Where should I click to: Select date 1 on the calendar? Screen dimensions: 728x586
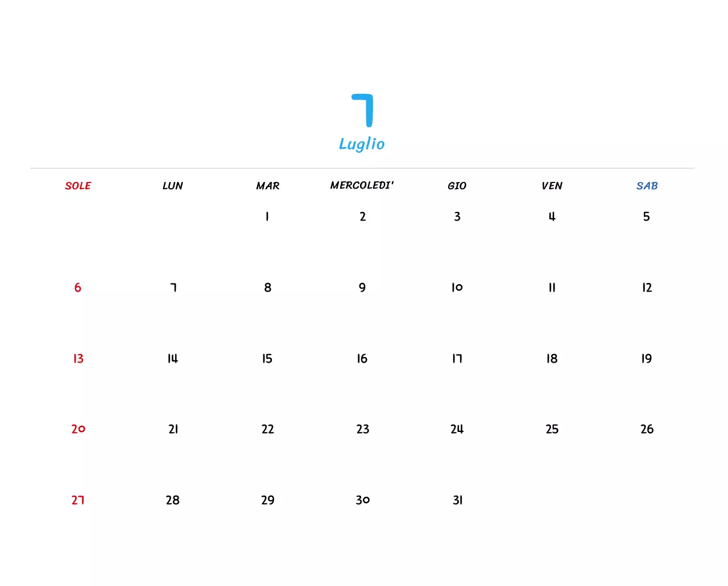point(267,217)
